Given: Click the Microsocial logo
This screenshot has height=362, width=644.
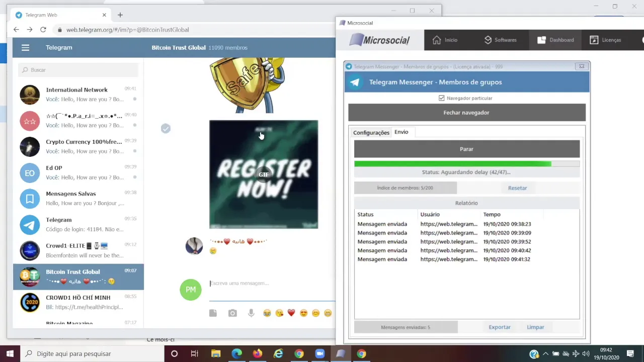Looking at the screenshot, I should pyautogui.click(x=380, y=40).
